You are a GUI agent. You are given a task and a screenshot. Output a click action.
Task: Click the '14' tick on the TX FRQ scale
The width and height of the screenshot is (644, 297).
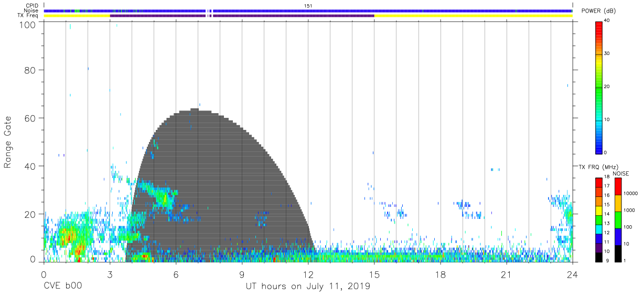click(607, 214)
